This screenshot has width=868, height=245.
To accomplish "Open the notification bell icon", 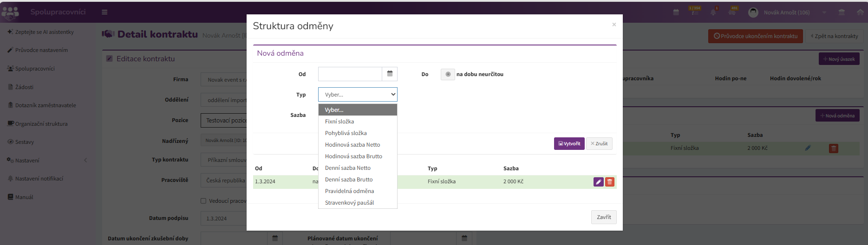I will 713,12.
